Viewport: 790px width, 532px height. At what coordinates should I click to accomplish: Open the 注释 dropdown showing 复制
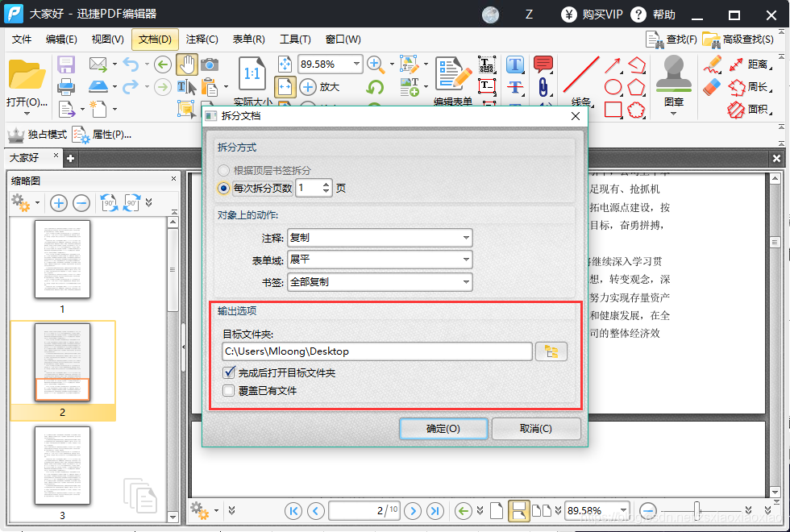click(380, 237)
